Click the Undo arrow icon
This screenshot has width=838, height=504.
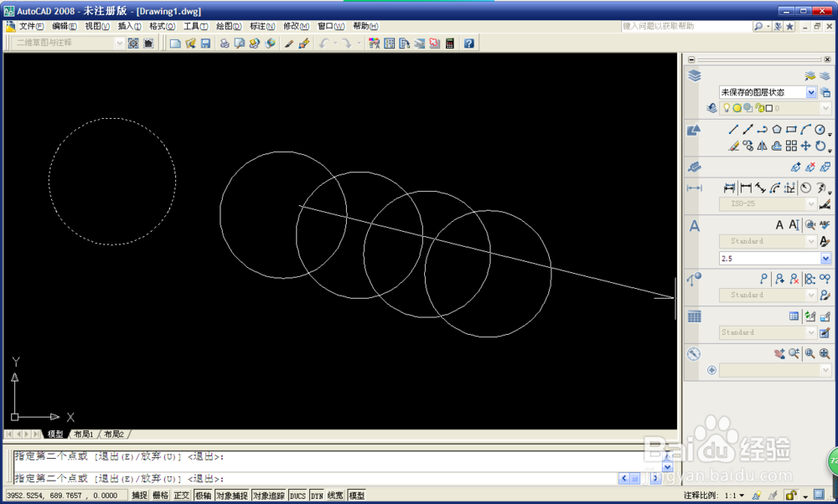323,44
